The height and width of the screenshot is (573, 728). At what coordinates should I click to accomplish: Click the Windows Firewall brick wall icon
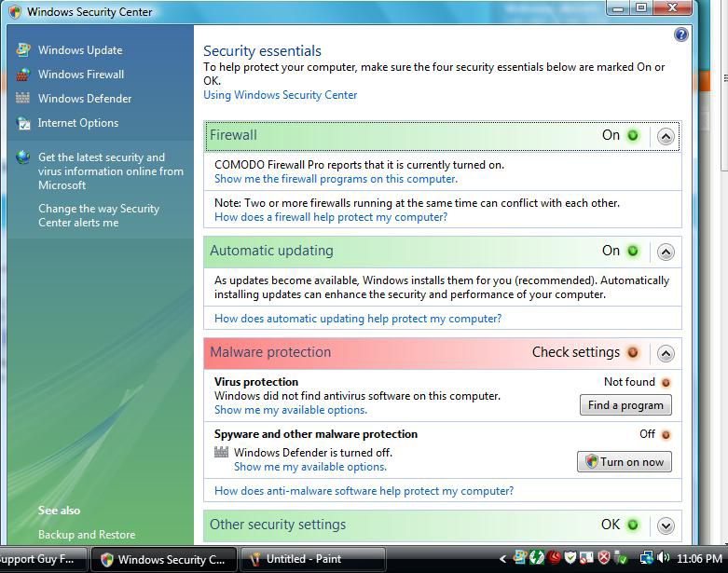pos(23,75)
